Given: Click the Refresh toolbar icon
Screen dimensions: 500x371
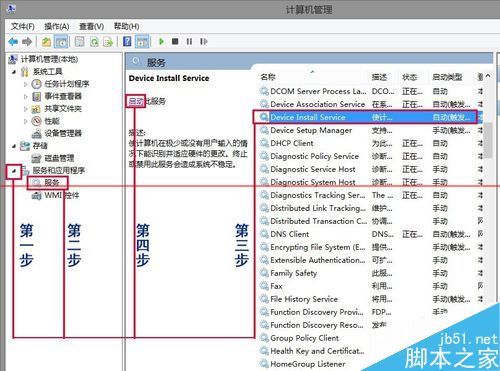Looking at the screenshot, I should [x=94, y=42].
